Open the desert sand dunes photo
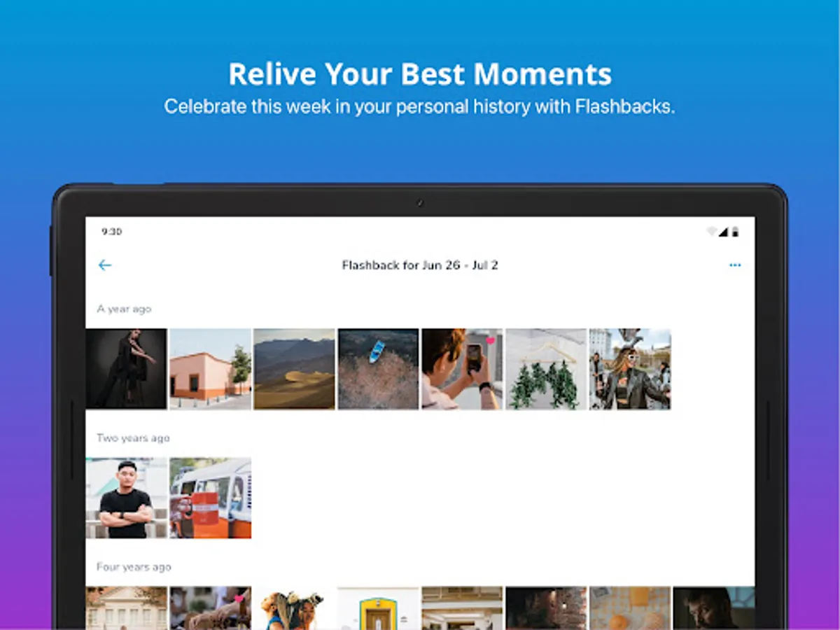The image size is (840, 630). 294,369
